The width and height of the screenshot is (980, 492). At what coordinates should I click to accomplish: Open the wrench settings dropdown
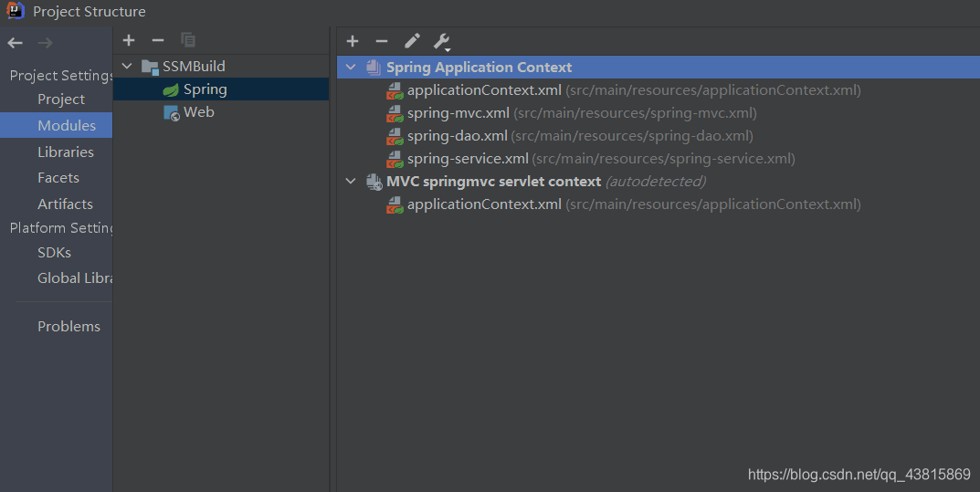442,42
